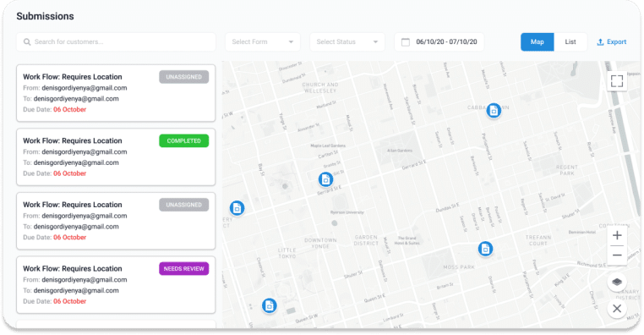Open the Select Form dropdown

263,42
